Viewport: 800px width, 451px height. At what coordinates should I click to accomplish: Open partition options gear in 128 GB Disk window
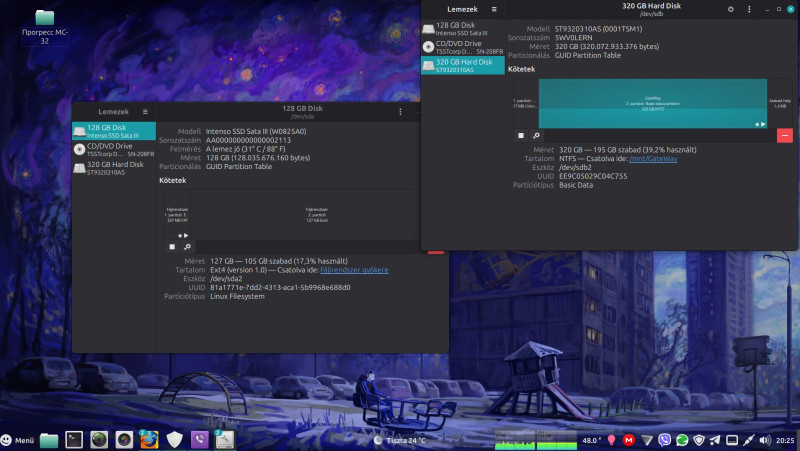[187, 246]
